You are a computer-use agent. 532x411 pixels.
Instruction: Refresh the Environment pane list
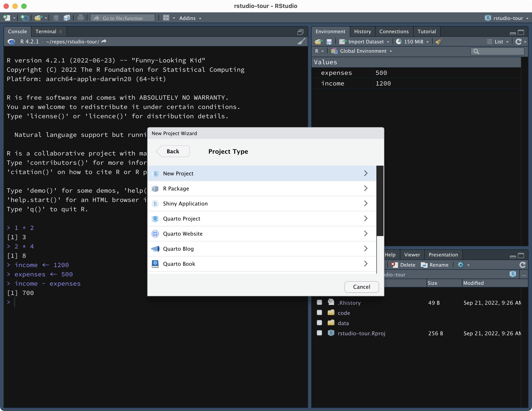coord(518,42)
